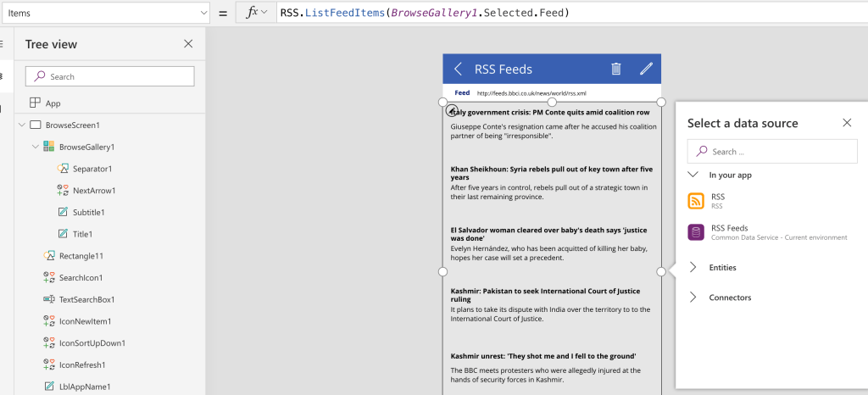The height and width of the screenshot is (395, 868).
Task: Click the orange RSS connector icon
Action: pyautogui.click(x=696, y=201)
